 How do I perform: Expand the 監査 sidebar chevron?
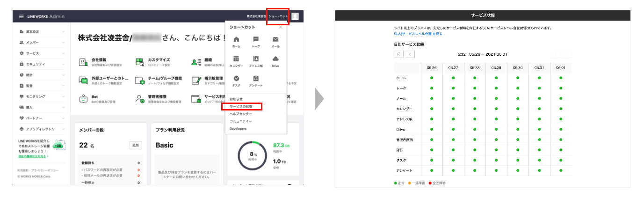[63, 85]
